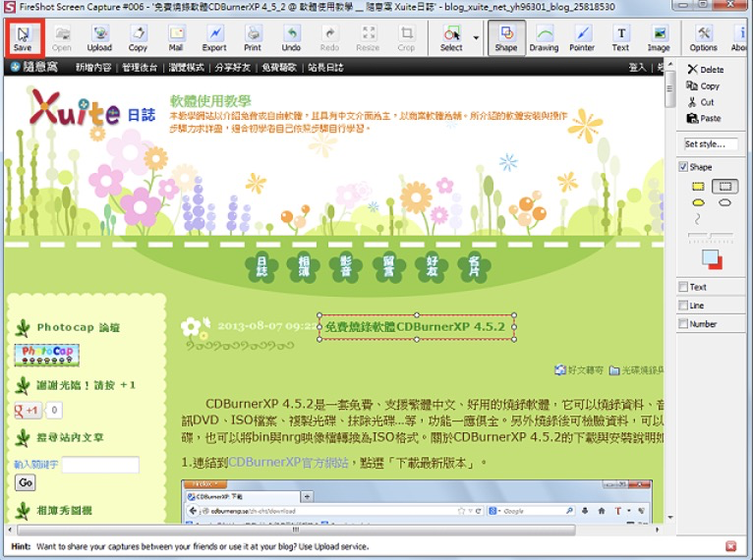Select the Image tool
753x560 pixels.
(659, 38)
